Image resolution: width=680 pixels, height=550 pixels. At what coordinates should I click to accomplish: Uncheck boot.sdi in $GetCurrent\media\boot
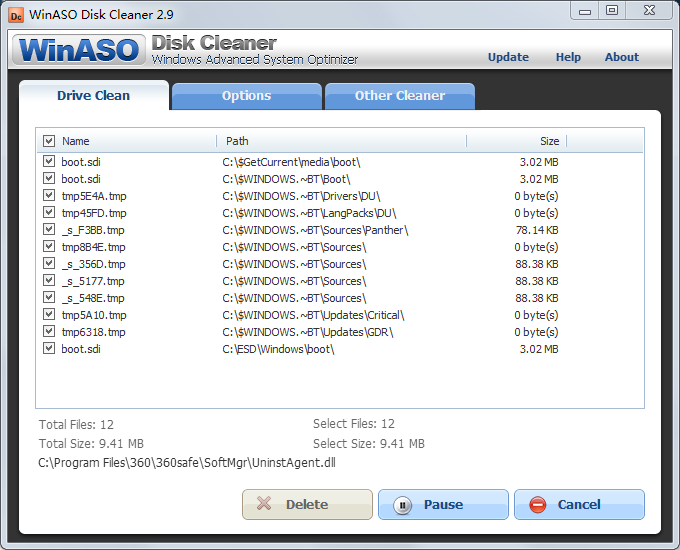click(x=49, y=161)
